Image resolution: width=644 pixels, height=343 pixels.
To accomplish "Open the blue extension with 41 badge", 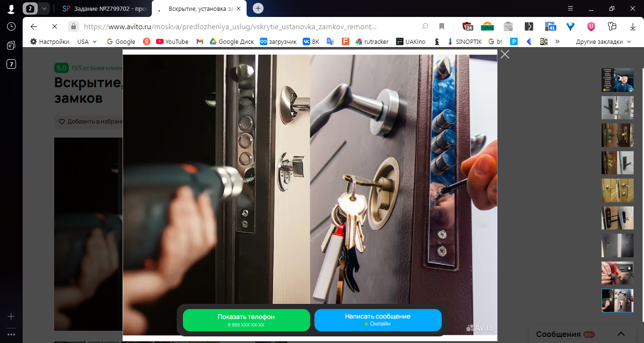I will 550,27.
